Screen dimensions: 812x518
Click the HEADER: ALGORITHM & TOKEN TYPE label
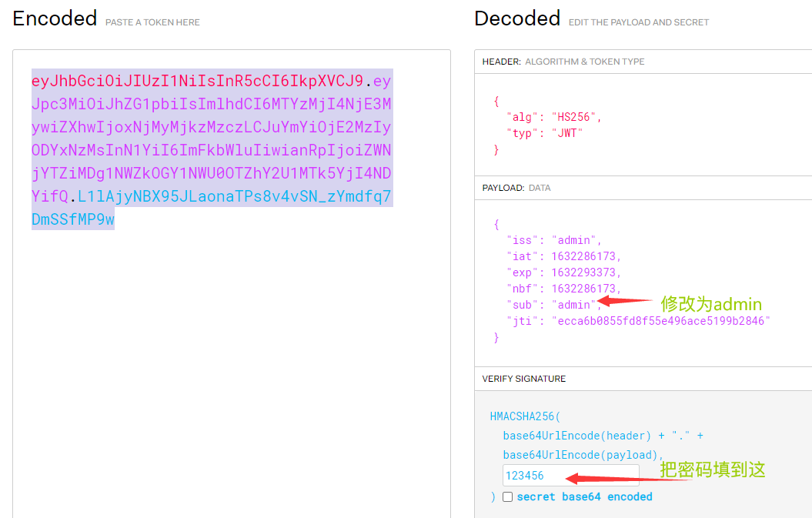tap(563, 62)
